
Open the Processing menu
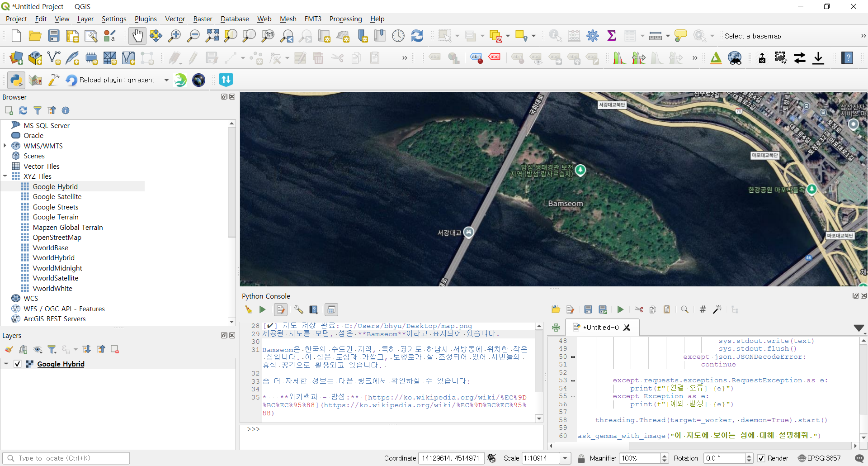[345, 19]
